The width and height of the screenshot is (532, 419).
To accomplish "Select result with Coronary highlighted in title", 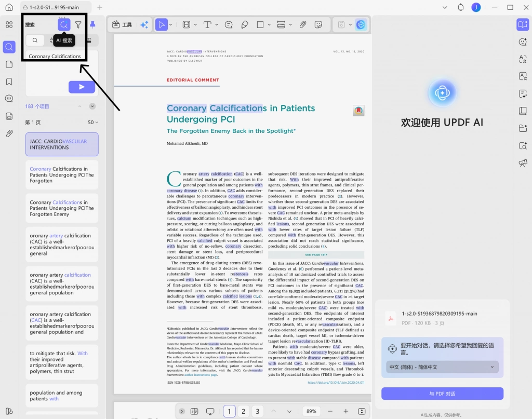I will (x=62, y=175).
